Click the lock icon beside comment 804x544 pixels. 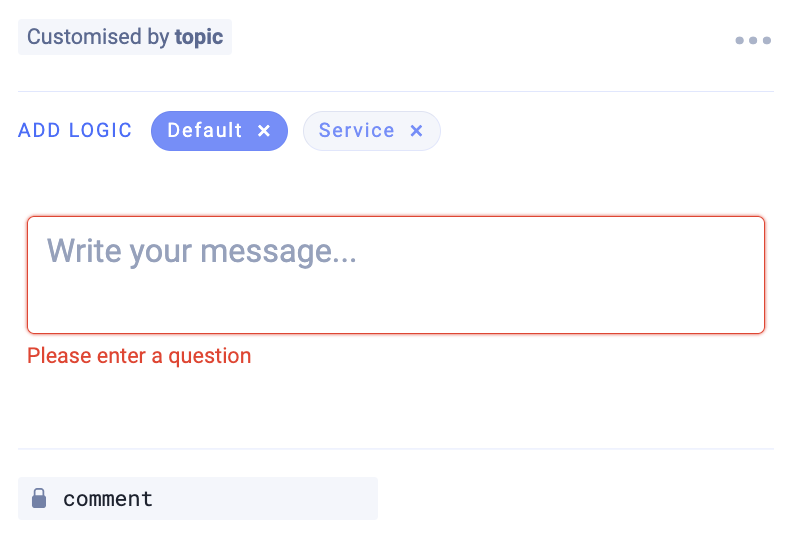click(x=39, y=498)
